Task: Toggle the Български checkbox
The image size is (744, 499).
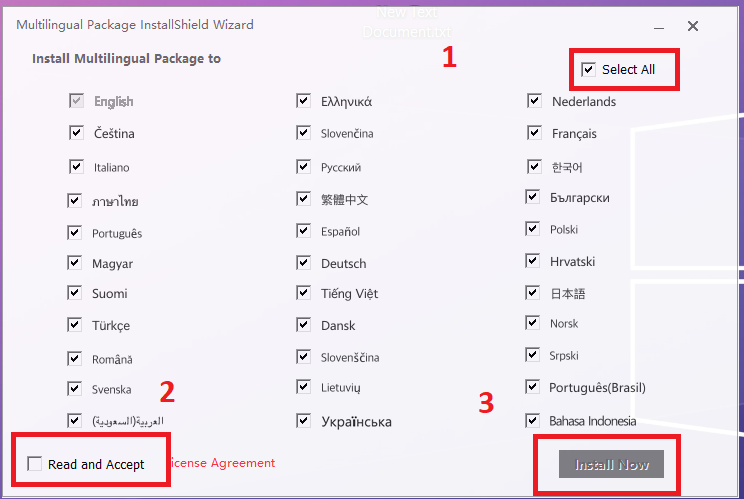Action: pyautogui.click(x=533, y=197)
